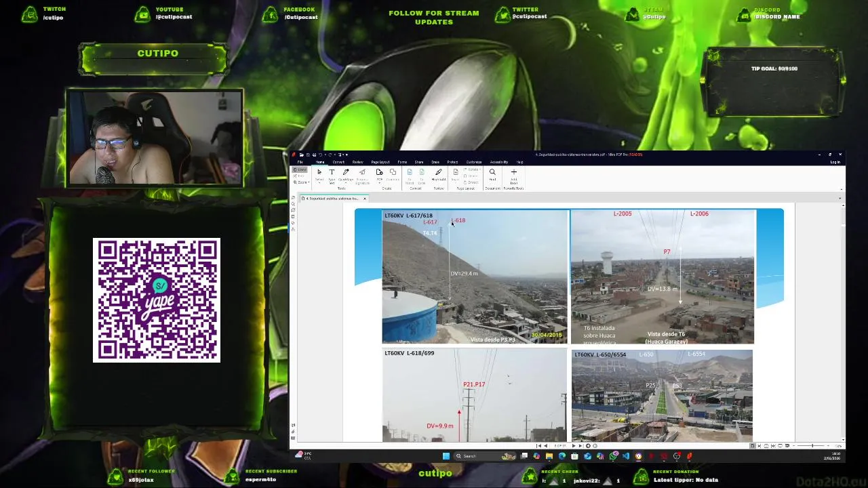Image resolution: width=868 pixels, height=488 pixels.
Task: Click the Yape QR code image
Action: coord(157,300)
